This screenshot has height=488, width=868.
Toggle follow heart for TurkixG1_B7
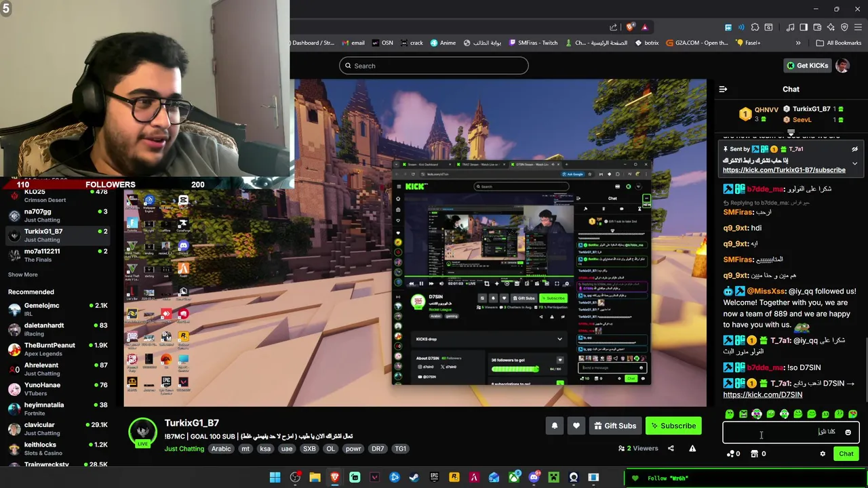pos(576,426)
